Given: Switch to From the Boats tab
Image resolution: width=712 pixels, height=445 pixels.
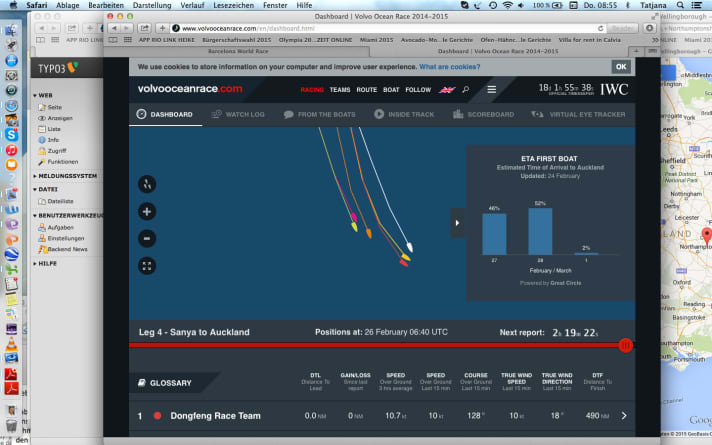Looking at the screenshot, I should 320,114.
